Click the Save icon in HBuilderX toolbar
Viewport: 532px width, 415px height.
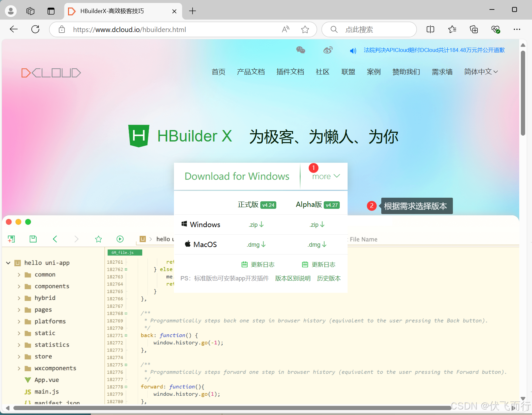pos(33,239)
